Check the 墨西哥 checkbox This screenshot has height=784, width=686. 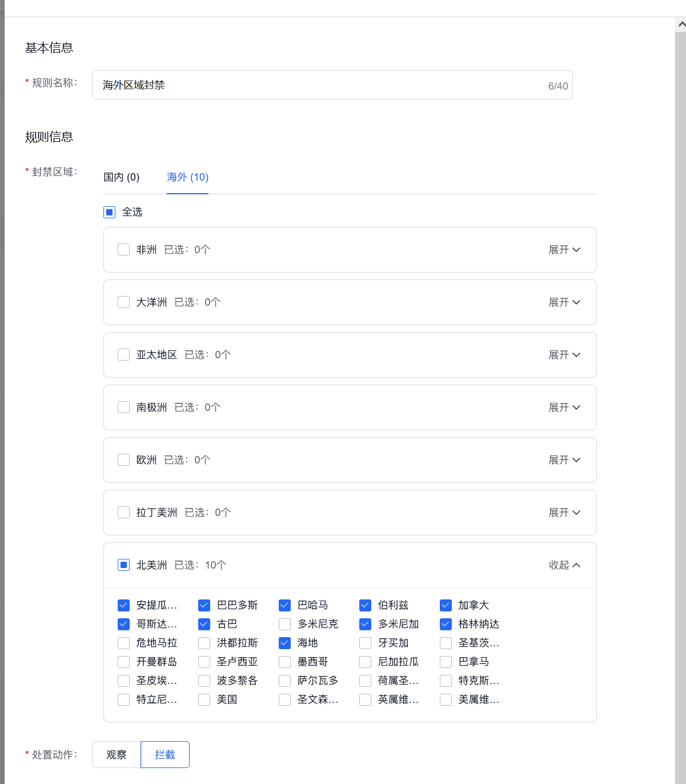(x=284, y=662)
